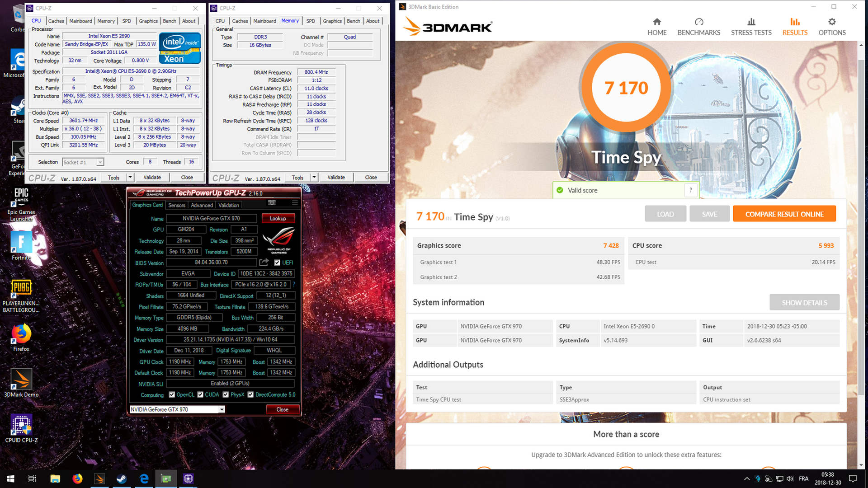Viewport: 868px width, 488px height.
Task: Open the 3DMark Demo desktop shortcut
Action: pyautogui.click(x=21, y=383)
